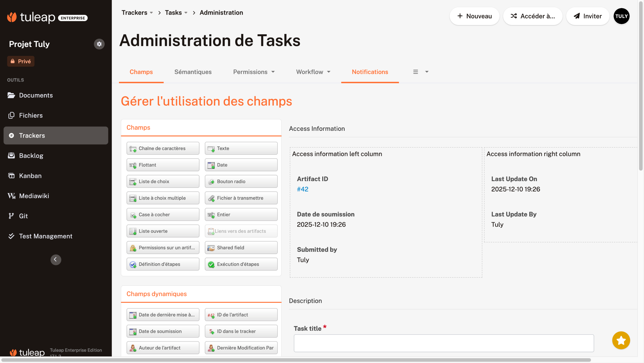Open Kanban tool in sidebar

click(x=30, y=176)
